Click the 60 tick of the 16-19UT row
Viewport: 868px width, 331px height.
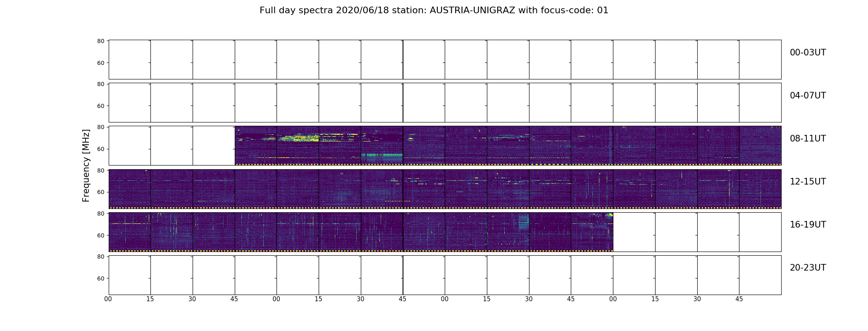(x=100, y=235)
